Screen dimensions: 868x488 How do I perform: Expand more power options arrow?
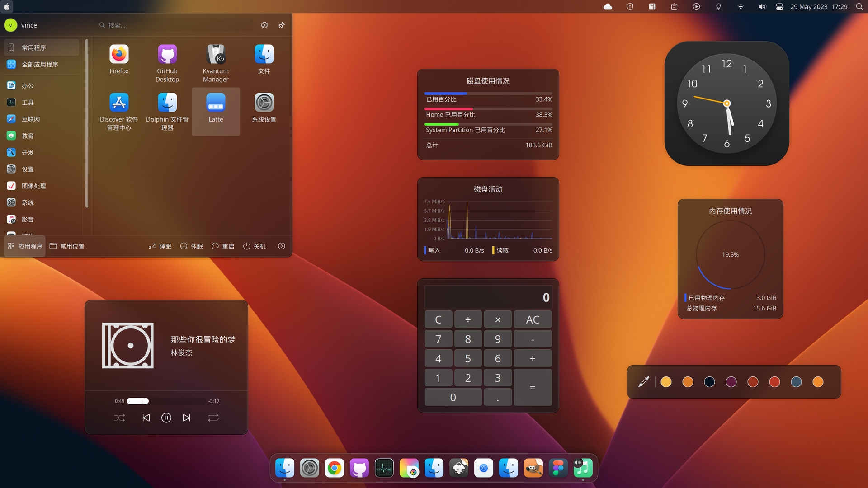coord(282,246)
